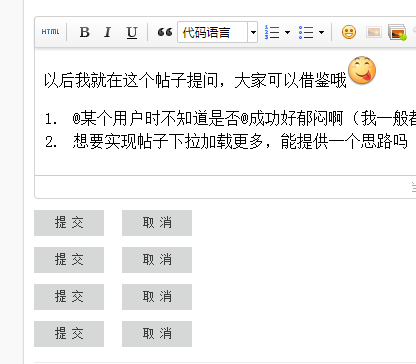Select the tongue-out emoji in the post text
This screenshot has height=364, width=416.
pyautogui.click(x=362, y=70)
